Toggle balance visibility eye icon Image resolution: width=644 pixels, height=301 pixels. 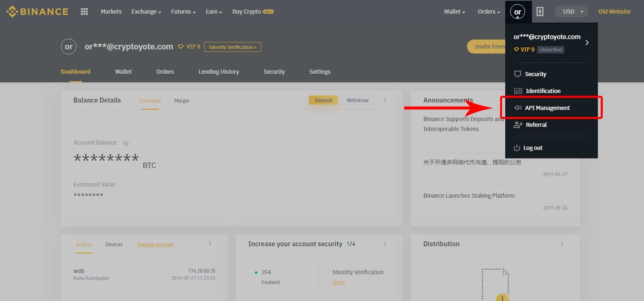pos(126,143)
